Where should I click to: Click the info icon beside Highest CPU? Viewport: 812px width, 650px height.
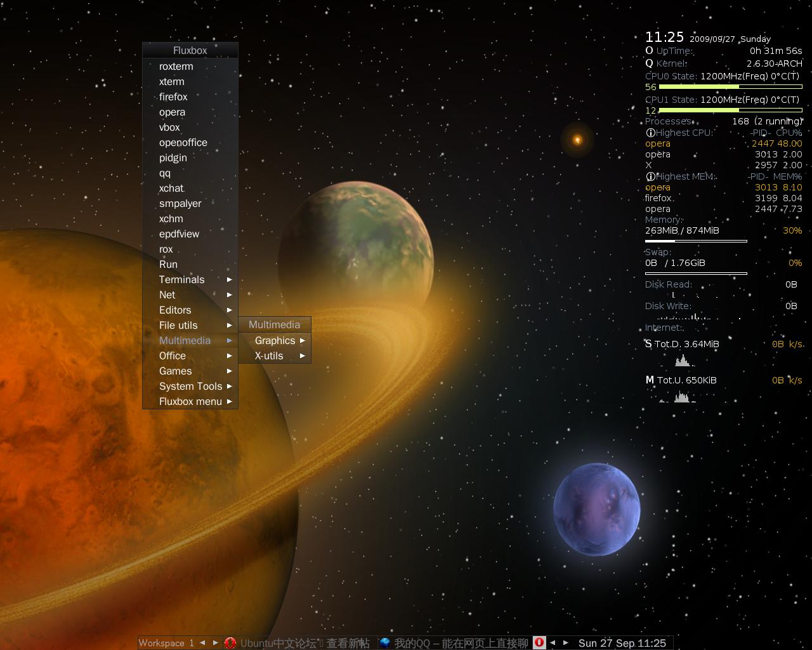tap(650, 133)
